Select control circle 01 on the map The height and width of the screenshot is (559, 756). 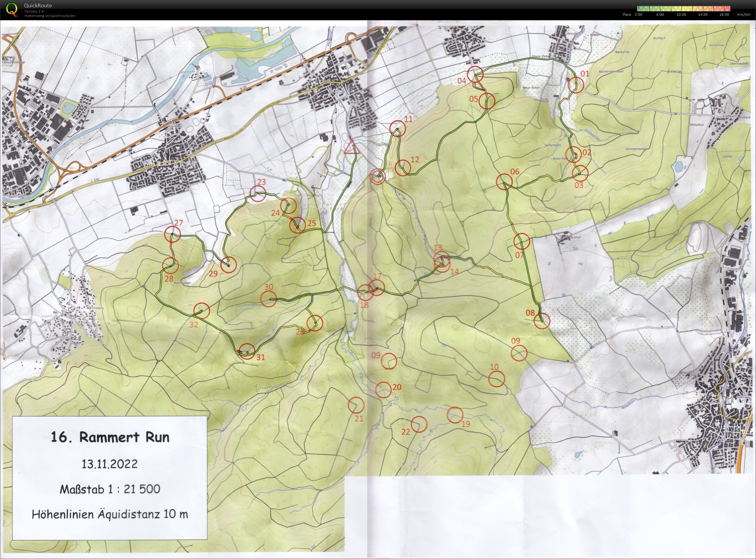(576, 85)
